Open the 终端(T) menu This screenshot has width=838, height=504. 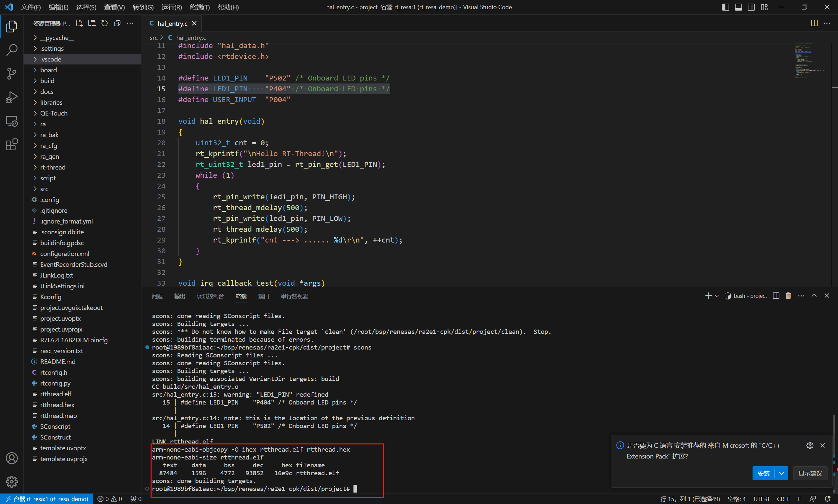click(x=200, y=7)
